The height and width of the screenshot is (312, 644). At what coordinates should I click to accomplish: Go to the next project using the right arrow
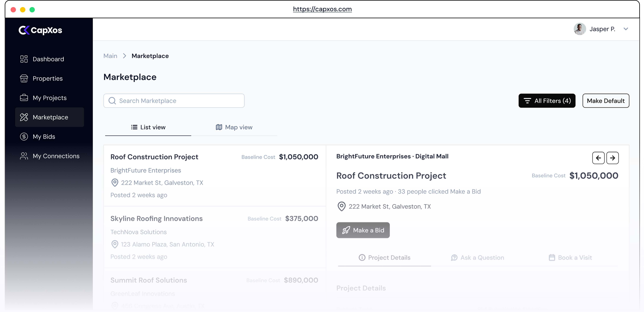click(x=612, y=158)
